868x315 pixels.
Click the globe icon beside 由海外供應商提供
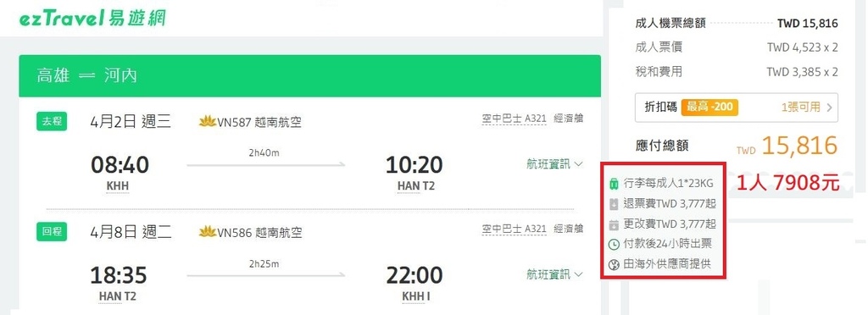pyautogui.click(x=614, y=265)
